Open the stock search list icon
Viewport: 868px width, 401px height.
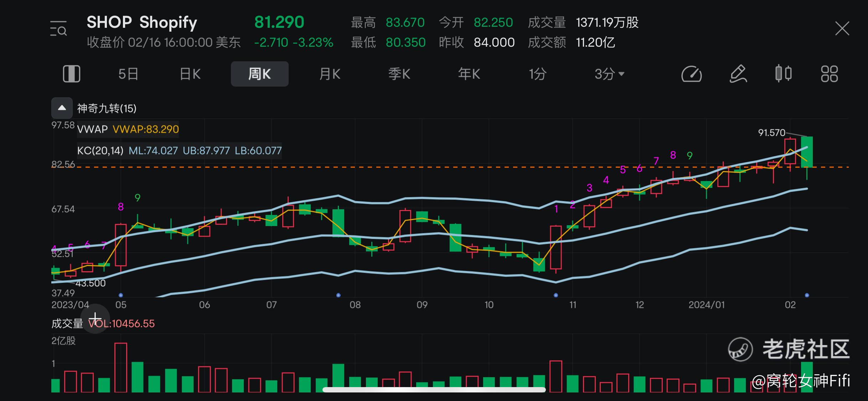[x=58, y=29]
